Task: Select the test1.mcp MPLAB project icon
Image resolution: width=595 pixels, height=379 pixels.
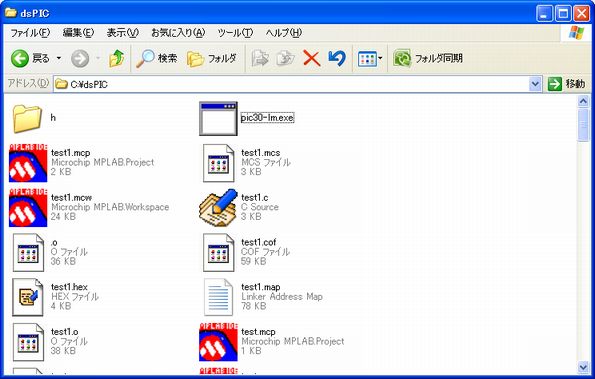Action: (28, 163)
